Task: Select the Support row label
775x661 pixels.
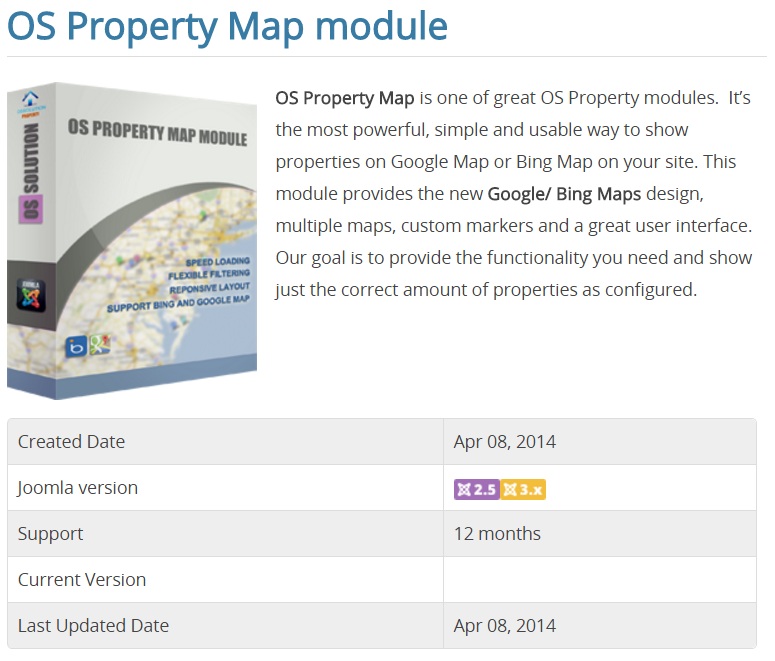Action: [50, 534]
